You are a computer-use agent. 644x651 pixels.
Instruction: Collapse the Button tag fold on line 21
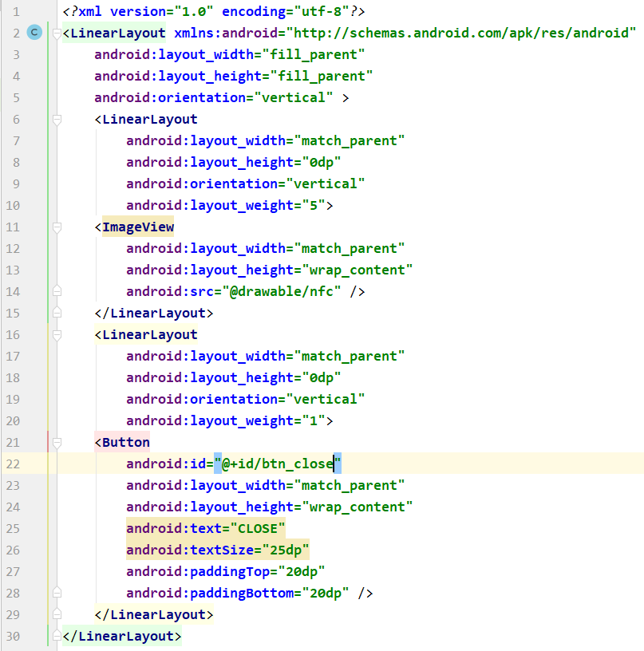pos(56,442)
